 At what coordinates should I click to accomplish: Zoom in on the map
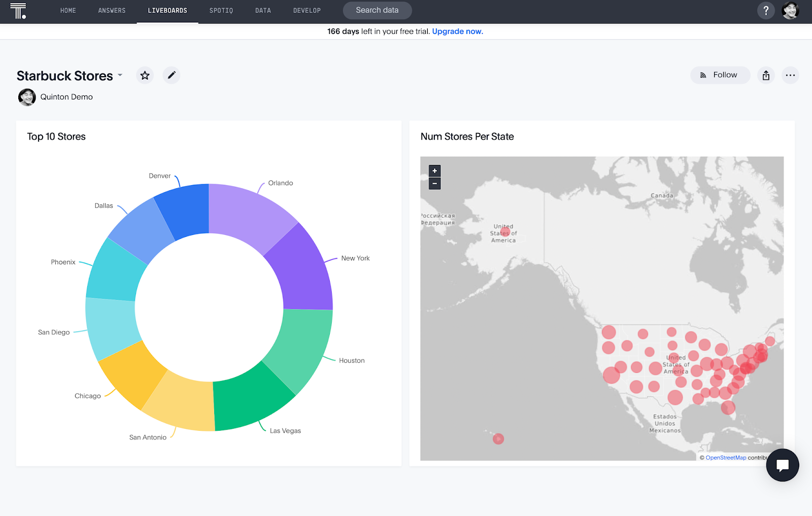point(434,171)
